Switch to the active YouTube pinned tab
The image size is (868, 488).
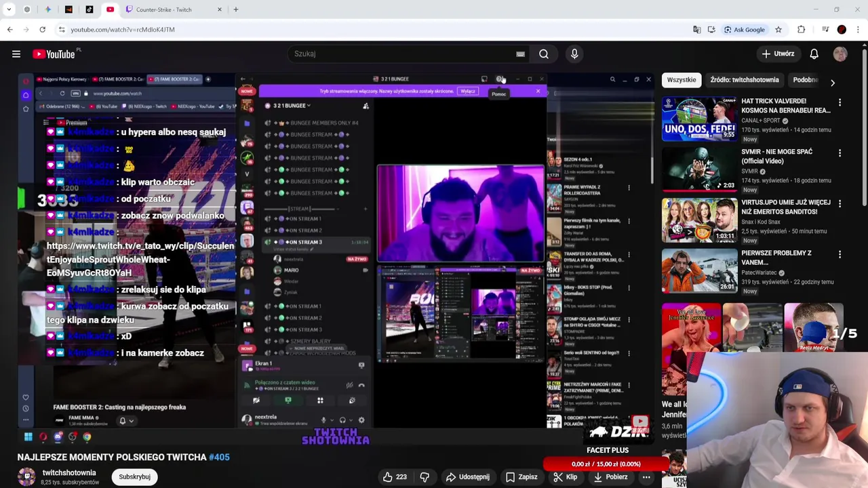click(x=110, y=9)
